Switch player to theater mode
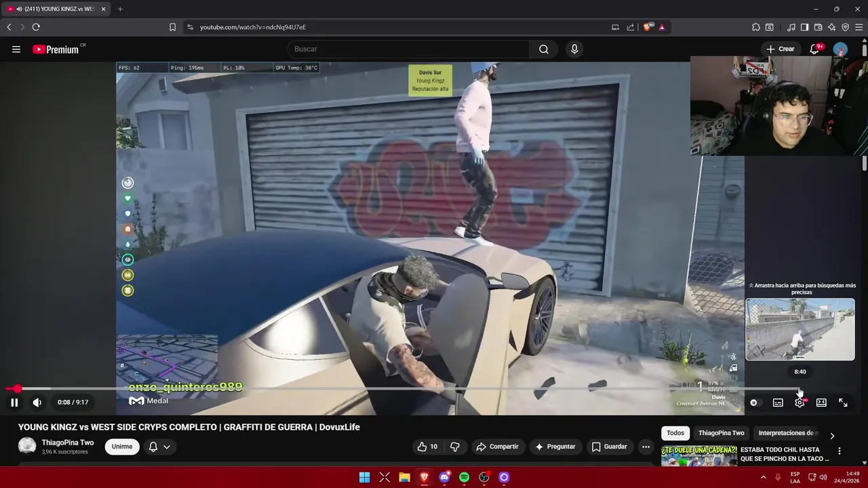 tap(821, 403)
